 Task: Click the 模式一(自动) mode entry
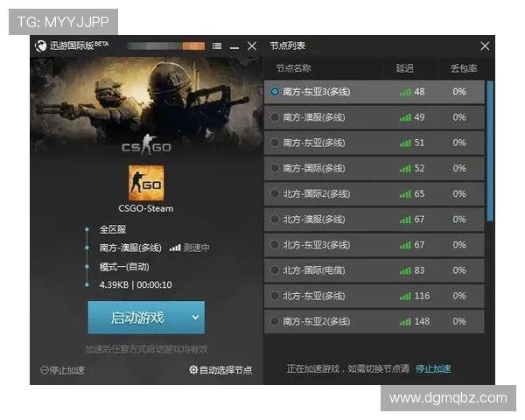[x=124, y=267]
